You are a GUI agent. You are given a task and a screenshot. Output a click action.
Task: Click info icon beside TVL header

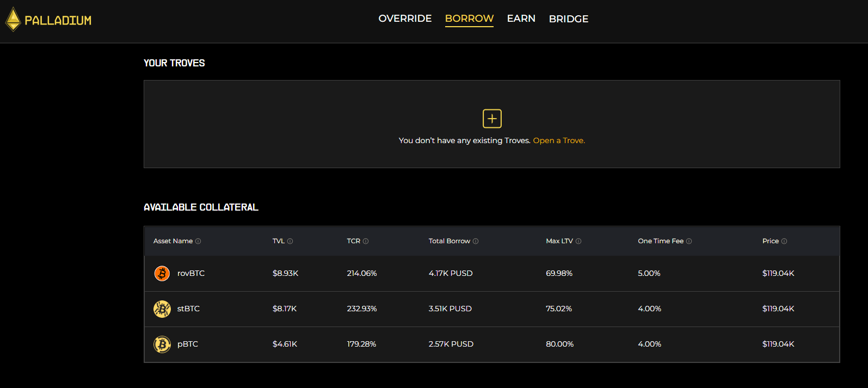click(290, 241)
